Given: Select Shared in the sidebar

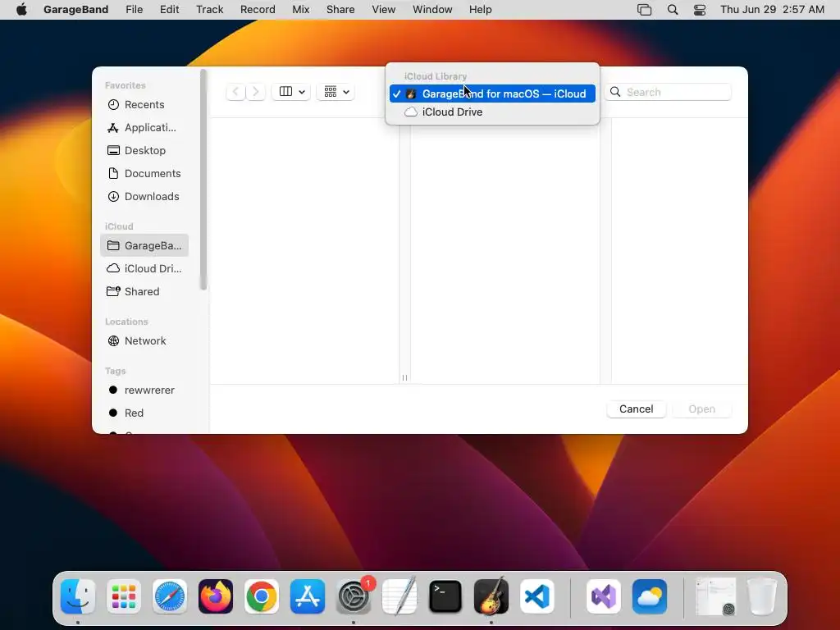Looking at the screenshot, I should pos(144,291).
